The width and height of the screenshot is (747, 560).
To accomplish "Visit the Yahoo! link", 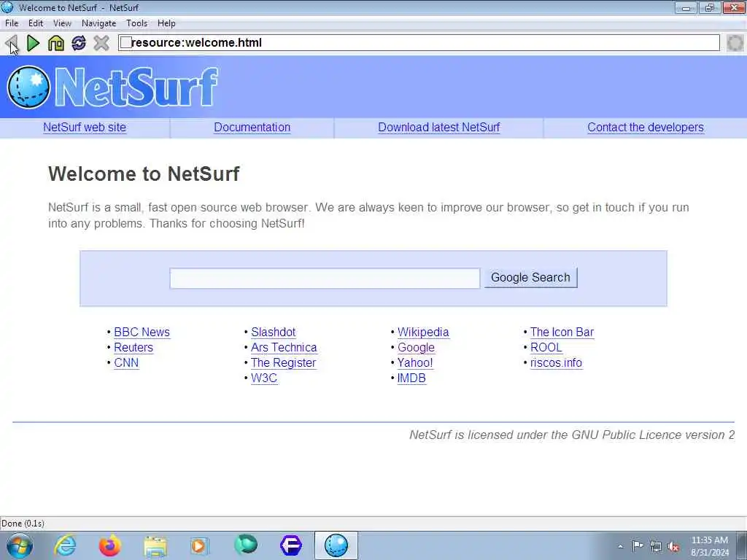I will click(415, 362).
